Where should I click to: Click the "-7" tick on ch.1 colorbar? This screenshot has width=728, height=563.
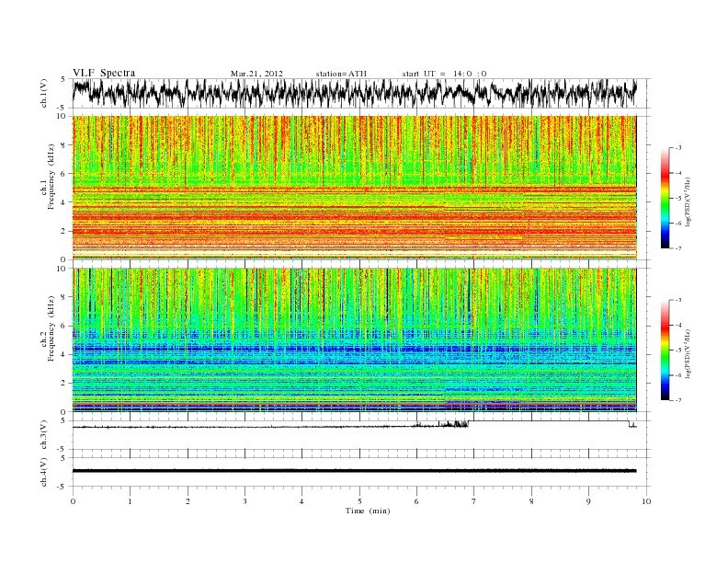pyautogui.click(x=677, y=248)
